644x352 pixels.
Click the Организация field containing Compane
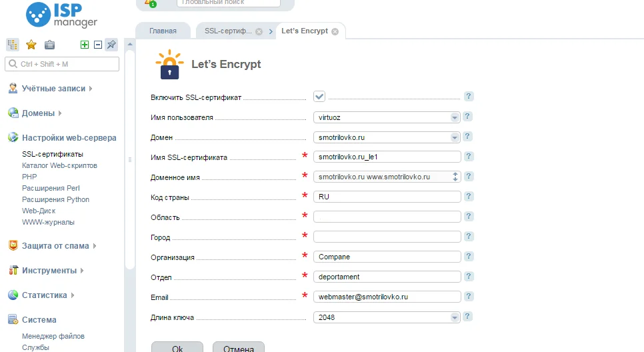387,257
